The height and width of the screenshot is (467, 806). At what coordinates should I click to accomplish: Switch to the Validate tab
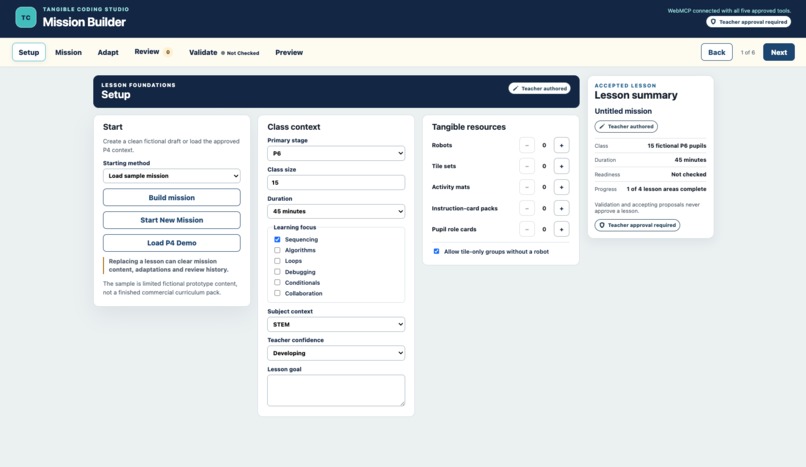pyautogui.click(x=224, y=52)
